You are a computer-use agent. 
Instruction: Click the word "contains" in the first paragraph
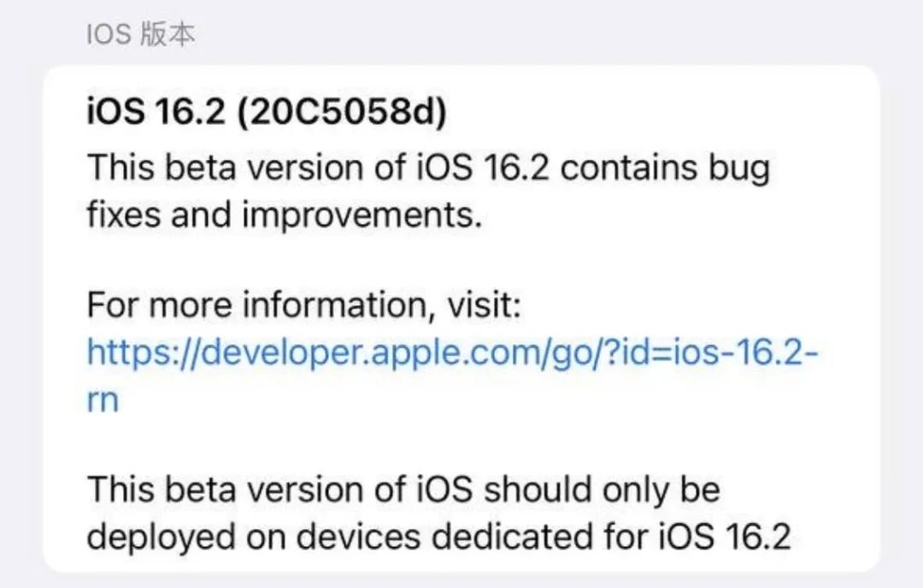[626, 167]
